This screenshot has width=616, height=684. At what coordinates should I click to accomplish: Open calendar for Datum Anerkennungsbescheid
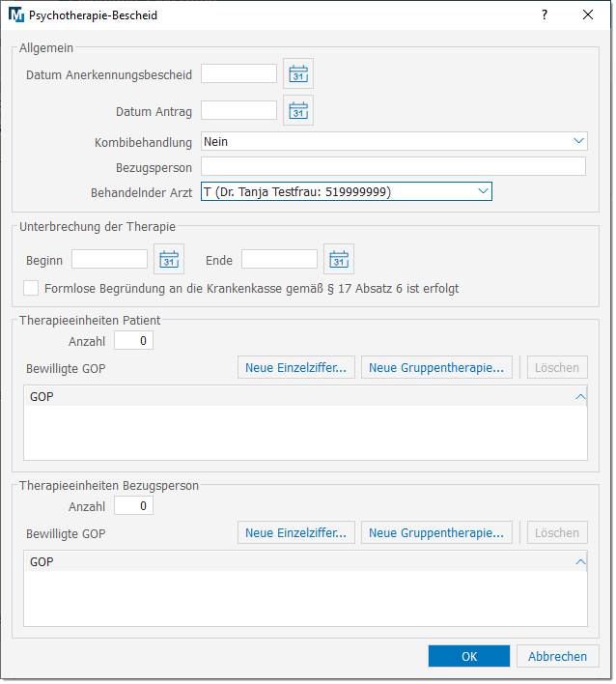pyautogui.click(x=298, y=74)
